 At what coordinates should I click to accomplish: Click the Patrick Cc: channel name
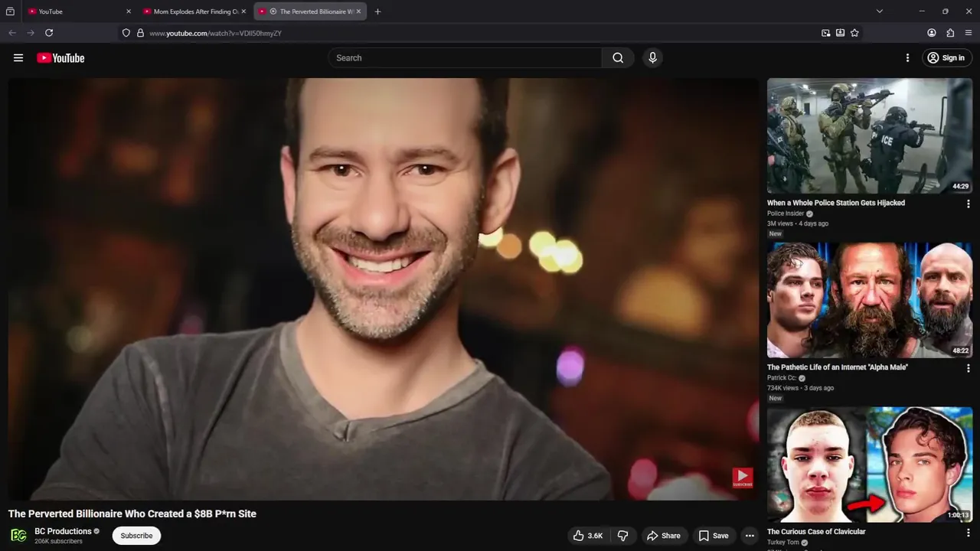(782, 378)
